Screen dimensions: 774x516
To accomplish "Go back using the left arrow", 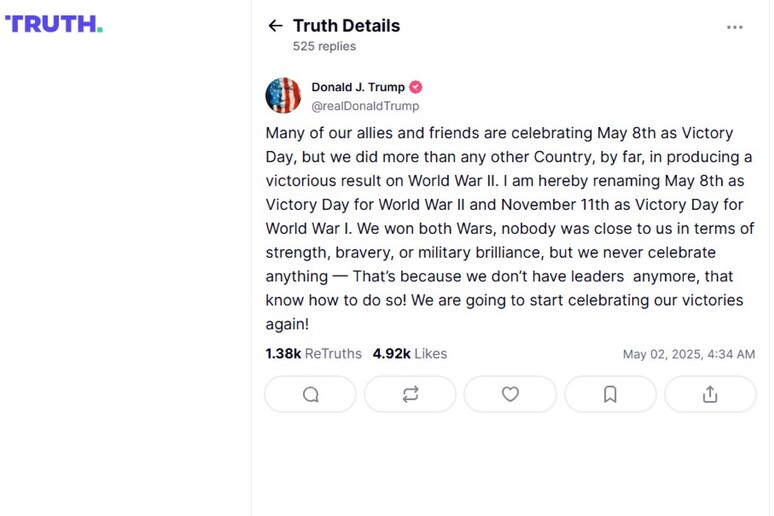I will (x=275, y=26).
